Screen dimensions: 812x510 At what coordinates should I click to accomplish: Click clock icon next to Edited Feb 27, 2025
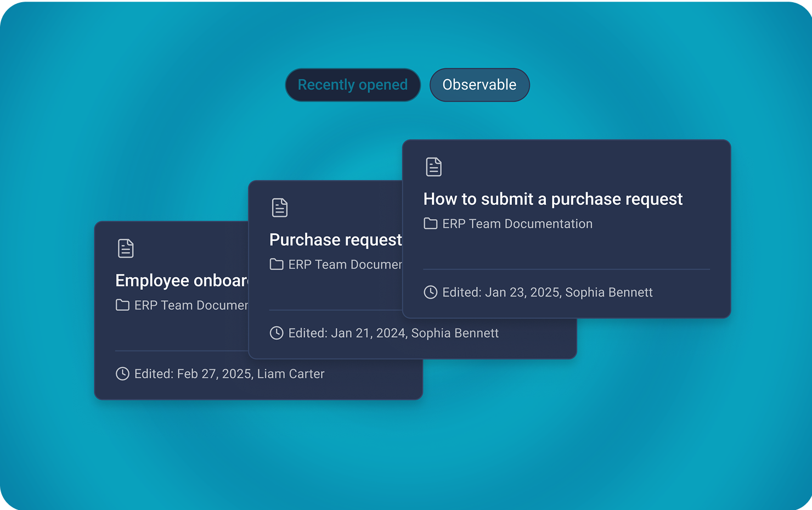click(x=123, y=374)
